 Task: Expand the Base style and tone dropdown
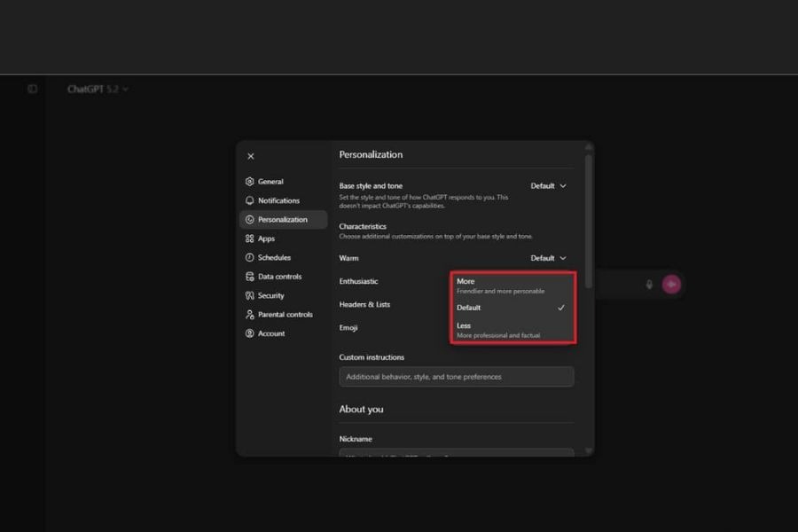click(x=548, y=186)
